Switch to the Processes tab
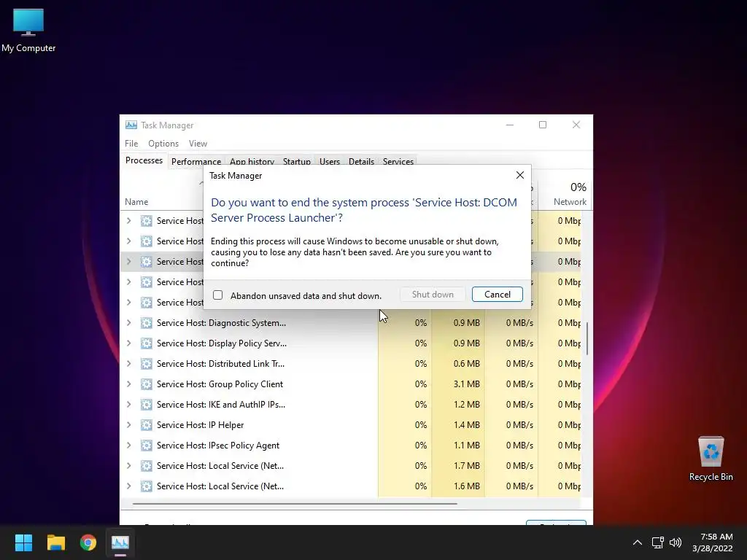 (x=144, y=160)
